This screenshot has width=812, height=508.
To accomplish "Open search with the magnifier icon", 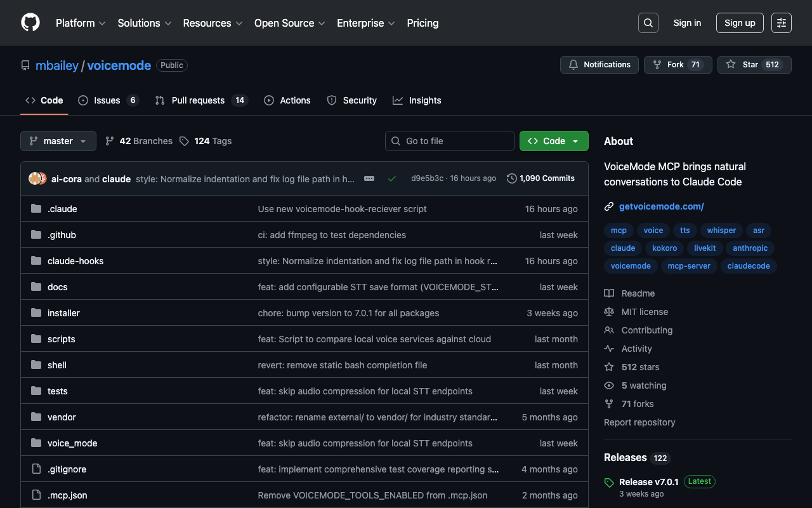I will pyautogui.click(x=648, y=23).
